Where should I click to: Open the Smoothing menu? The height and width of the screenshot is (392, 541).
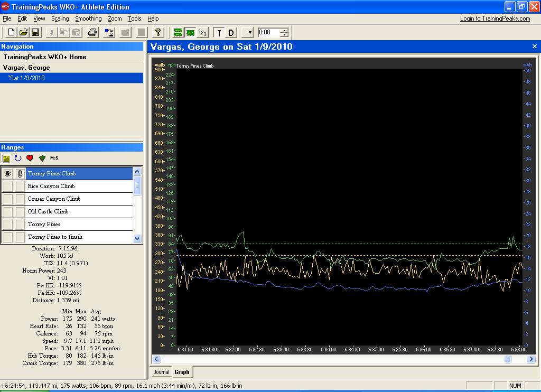click(x=88, y=18)
